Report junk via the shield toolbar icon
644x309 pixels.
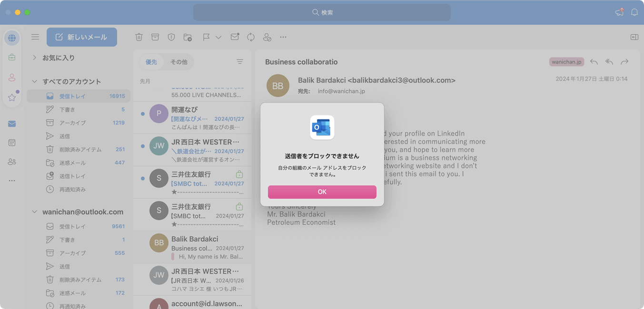point(171,37)
